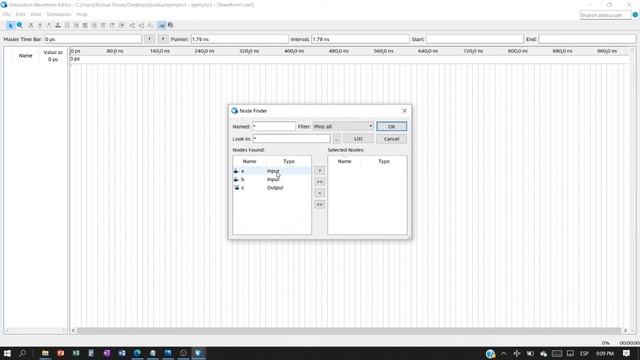Click the input pin icon for node a
Screen dimensions: 640x360
click(236, 171)
